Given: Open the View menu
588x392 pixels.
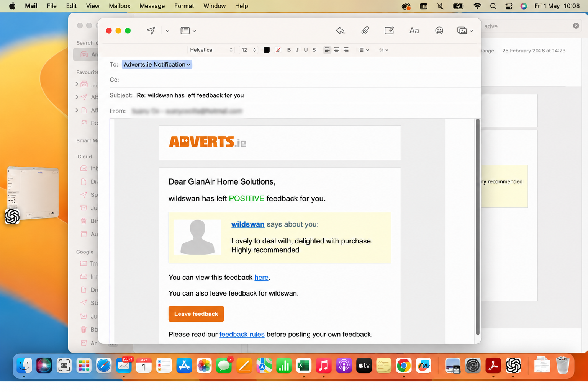Looking at the screenshot, I should click(x=93, y=6).
